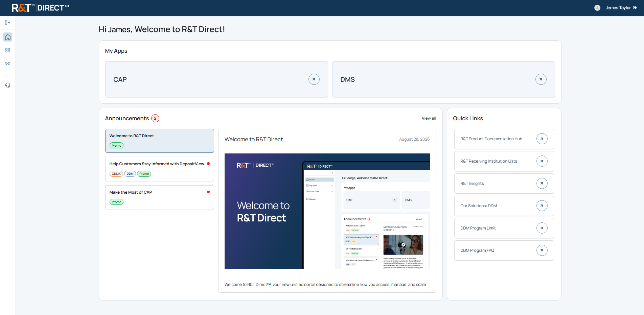The width and height of the screenshot is (644, 315).
Task: Click the Welcome to R&T Direct banner image
Action: pos(327,211)
